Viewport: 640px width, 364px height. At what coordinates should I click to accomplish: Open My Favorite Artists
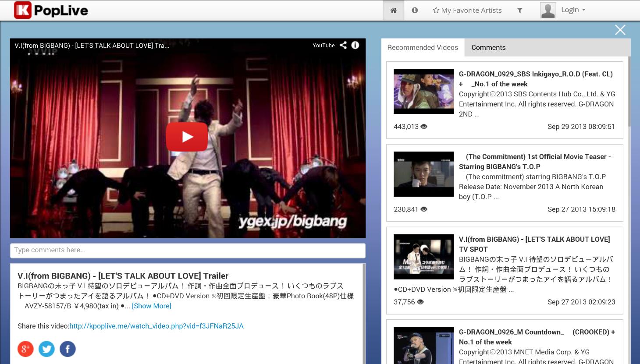(x=467, y=10)
